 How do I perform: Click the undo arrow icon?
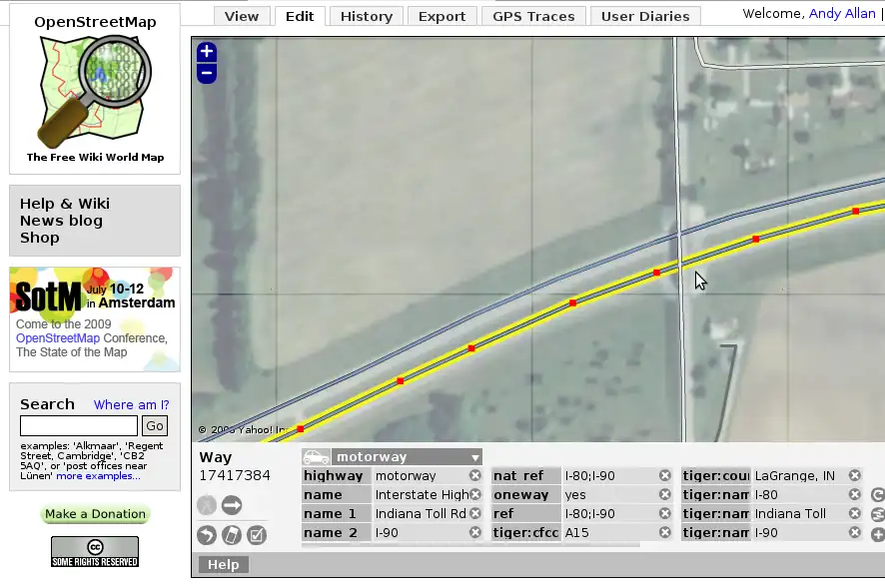pyautogui.click(x=207, y=535)
